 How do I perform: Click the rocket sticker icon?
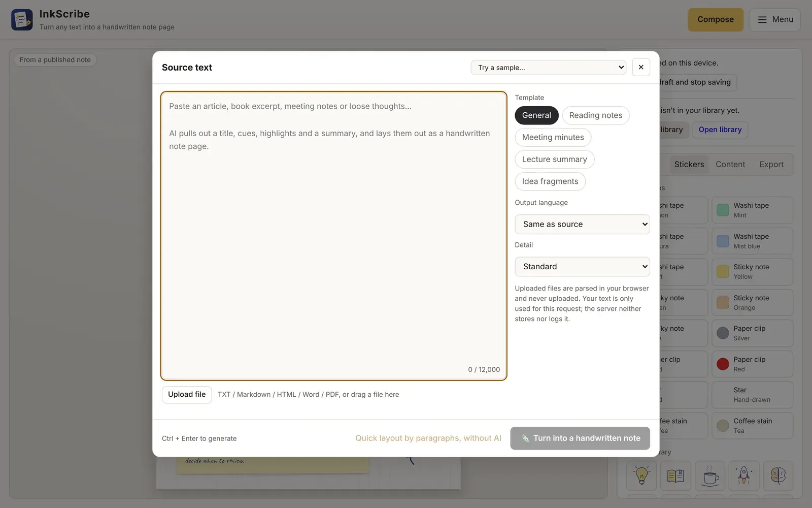[x=744, y=476]
